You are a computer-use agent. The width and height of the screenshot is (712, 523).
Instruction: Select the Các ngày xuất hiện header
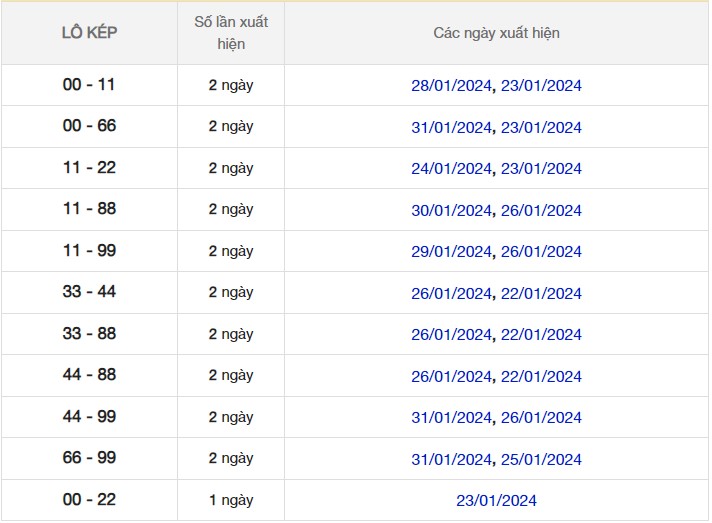496,33
